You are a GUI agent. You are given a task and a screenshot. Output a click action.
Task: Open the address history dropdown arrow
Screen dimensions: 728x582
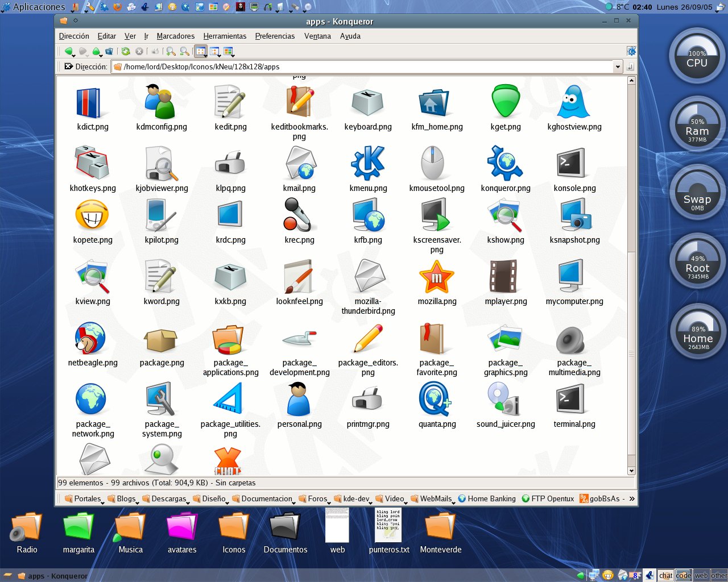click(618, 66)
